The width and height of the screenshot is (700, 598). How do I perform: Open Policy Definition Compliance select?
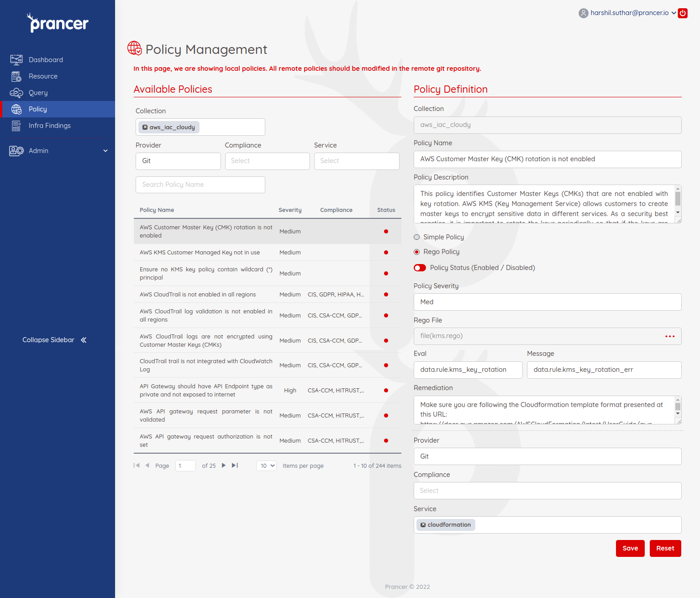547,491
